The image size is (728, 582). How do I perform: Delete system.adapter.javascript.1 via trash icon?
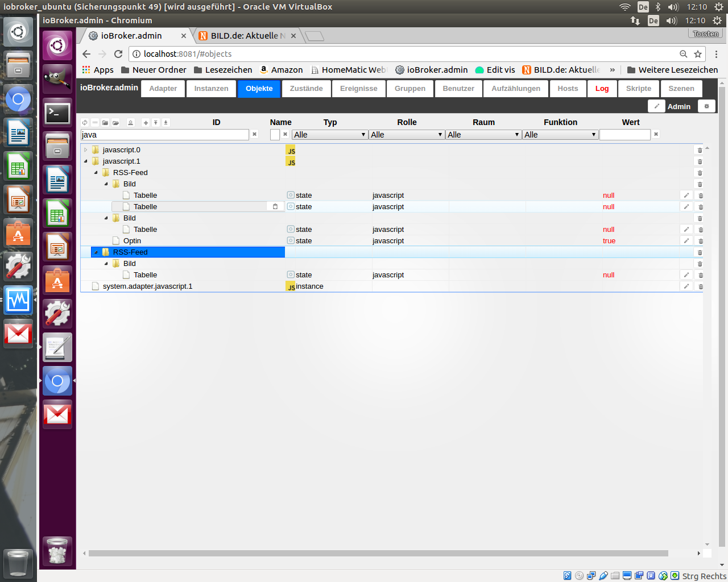[700, 287]
